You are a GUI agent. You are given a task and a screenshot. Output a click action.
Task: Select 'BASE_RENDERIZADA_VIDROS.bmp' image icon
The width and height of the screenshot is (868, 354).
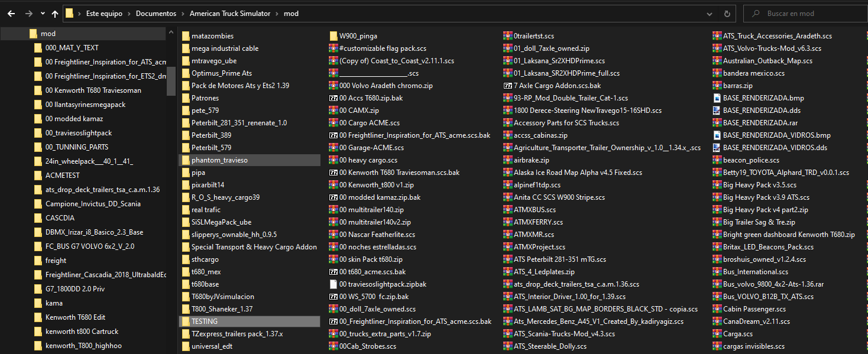(x=717, y=135)
